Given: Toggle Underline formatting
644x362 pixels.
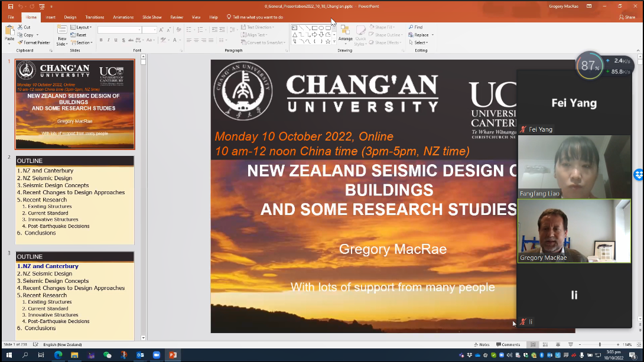Looking at the screenshot, I should point(116,40).
